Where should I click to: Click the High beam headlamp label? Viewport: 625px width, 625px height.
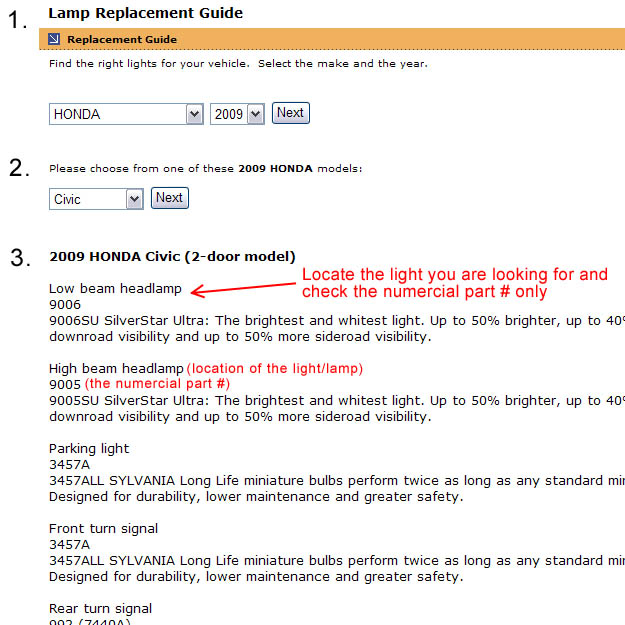[x=116, y=368]
